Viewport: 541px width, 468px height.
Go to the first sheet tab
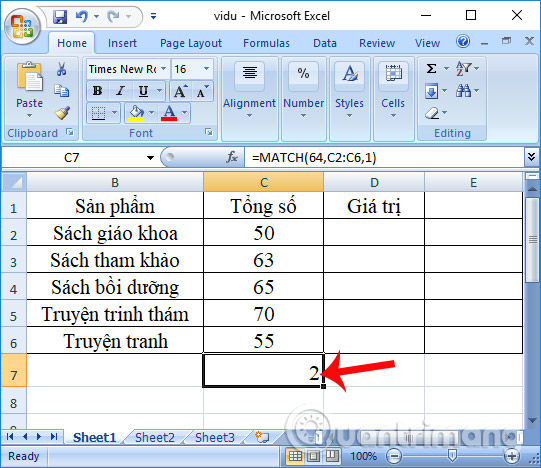coord(10,437)
